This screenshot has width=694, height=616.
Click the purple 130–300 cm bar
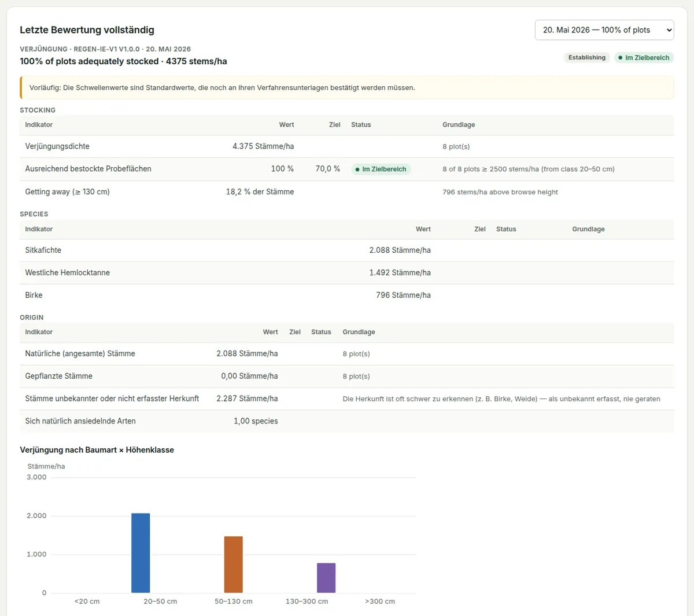[326, 578]
